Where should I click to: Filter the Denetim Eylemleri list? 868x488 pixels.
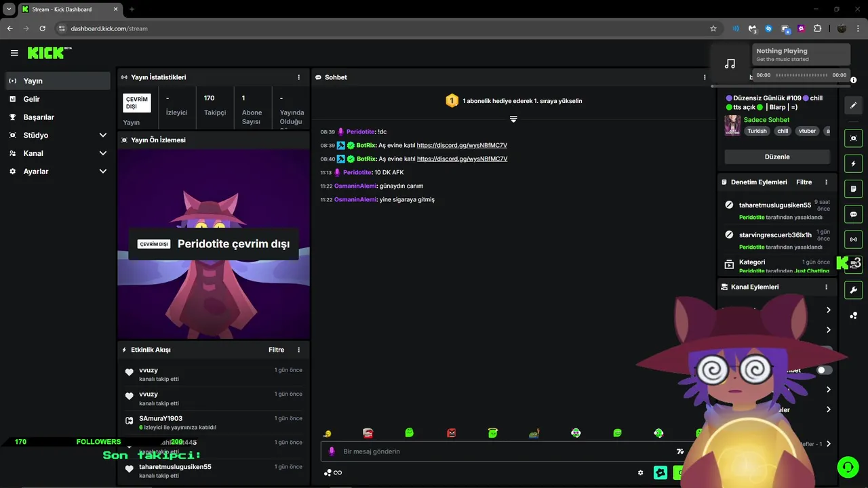(804, 182)
